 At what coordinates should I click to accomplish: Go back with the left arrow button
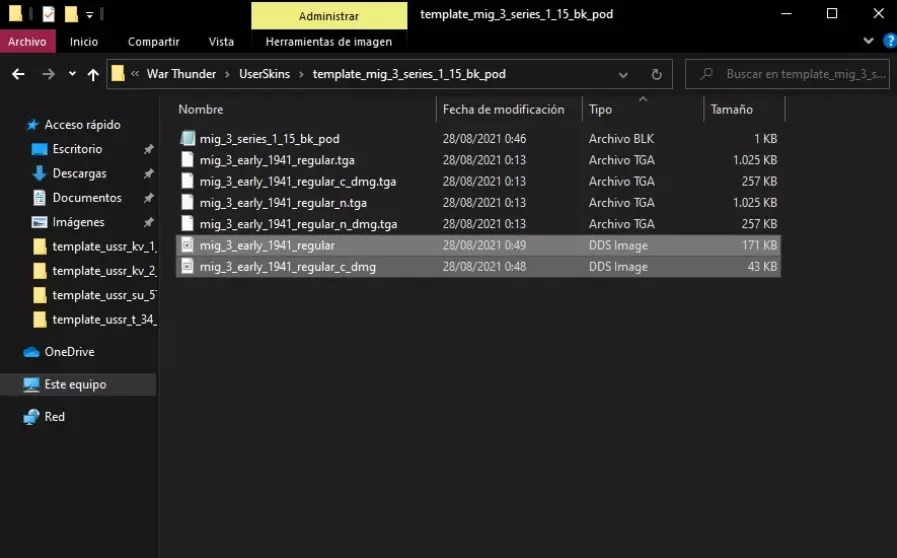[x=18, y=74]
